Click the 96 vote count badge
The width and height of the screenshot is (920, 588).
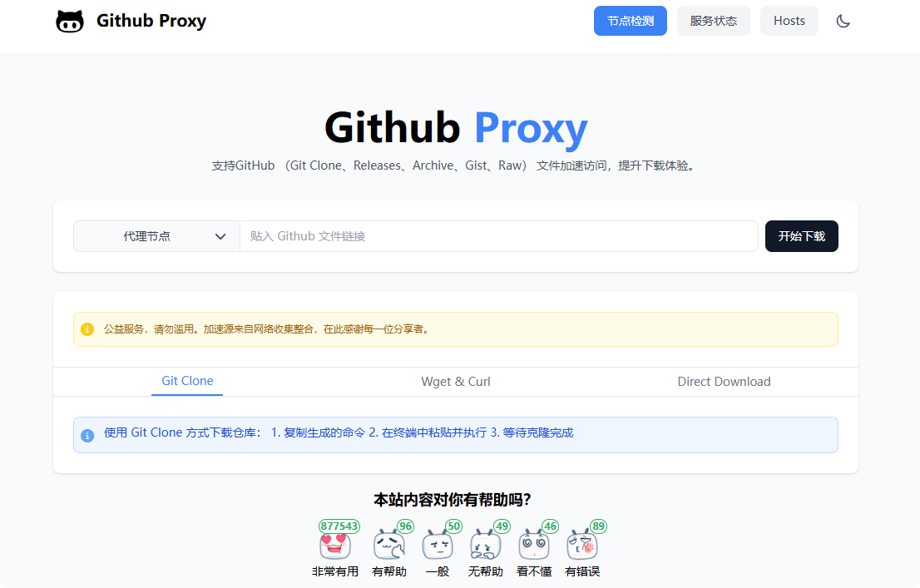pos(405,526)
